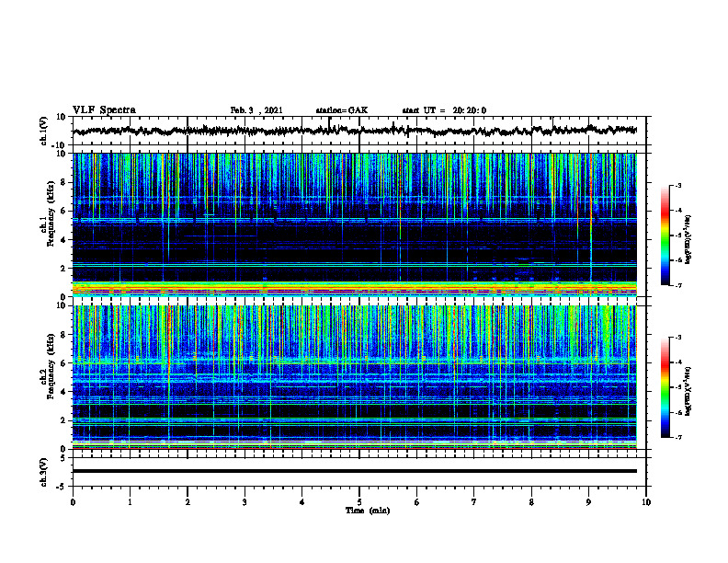The image size is (728, 563).
Task: Click the "10" tick on the time axis
Action: pyautogui.click(x=646, y=502)
